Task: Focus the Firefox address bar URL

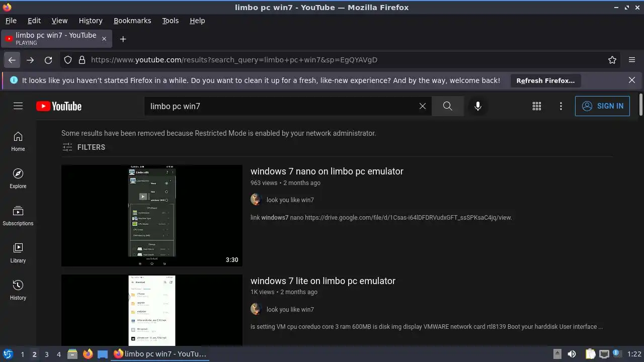Action: click(x=234, y=60)
